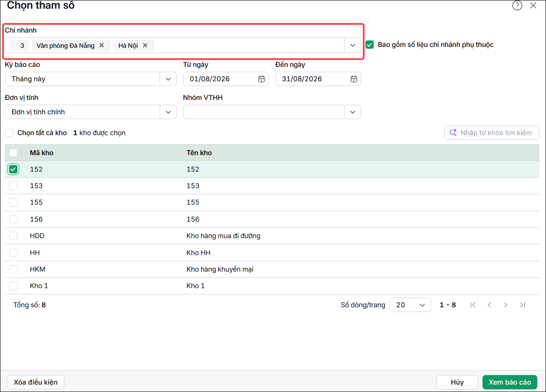
Task: Click the HKM warehouse code cell
Action: [x=37, y=269]
